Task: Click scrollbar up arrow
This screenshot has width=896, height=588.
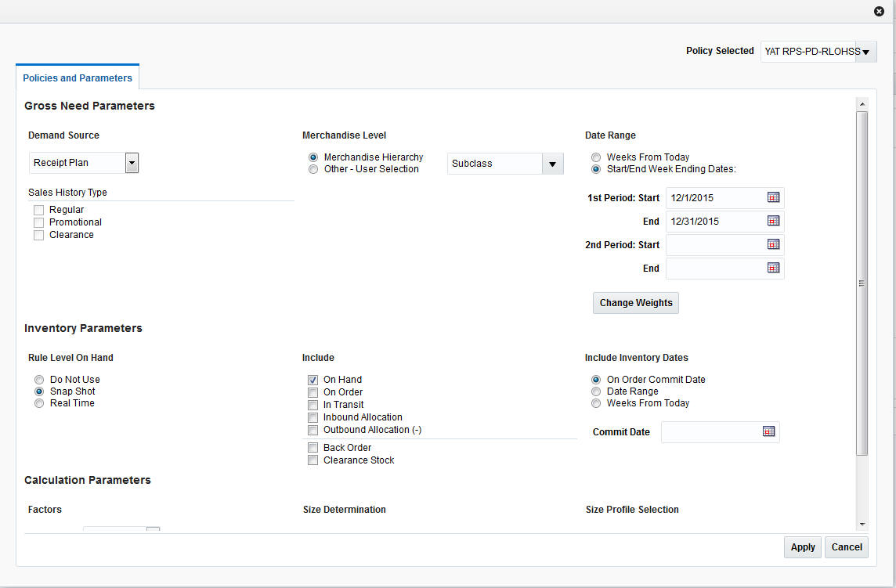Action: point(862,104)
